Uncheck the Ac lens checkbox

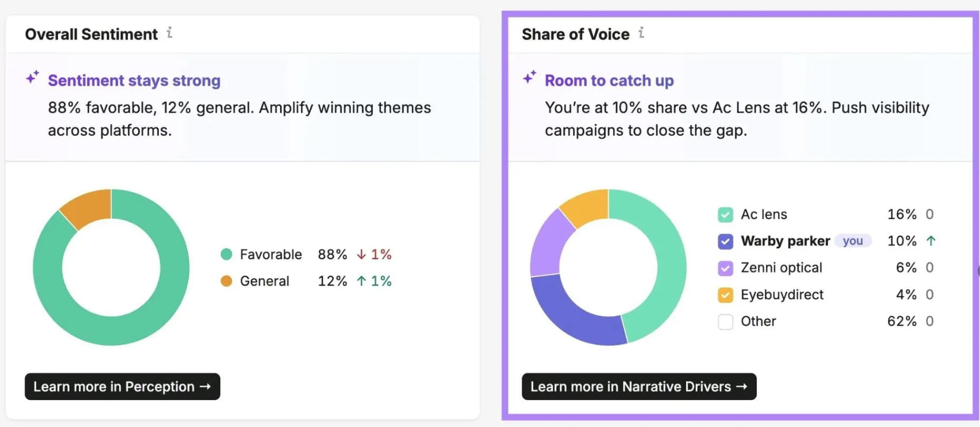pos(725,215)
